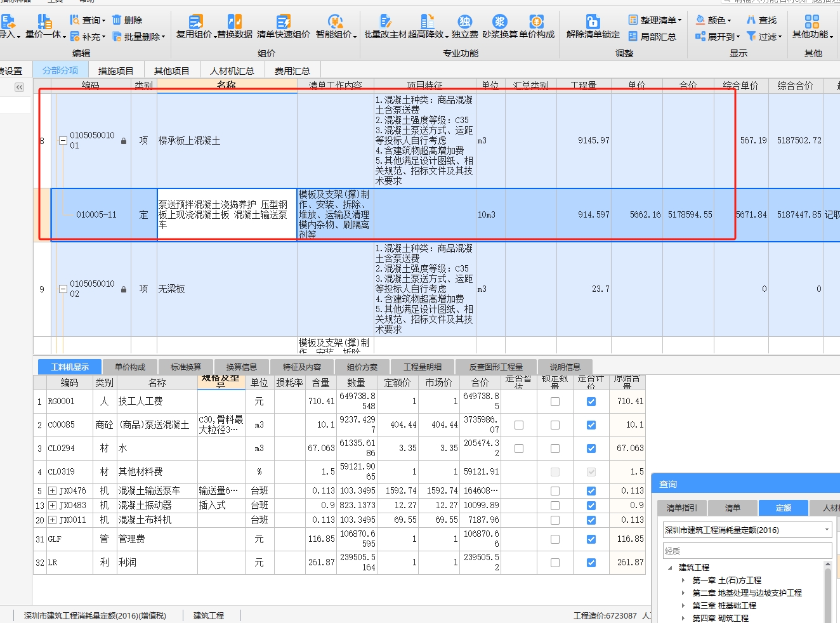840x623 pixels.
Task: Click the 局部汇总 partial summary icon
Action: pyautogui.click(x=633, y=37)
